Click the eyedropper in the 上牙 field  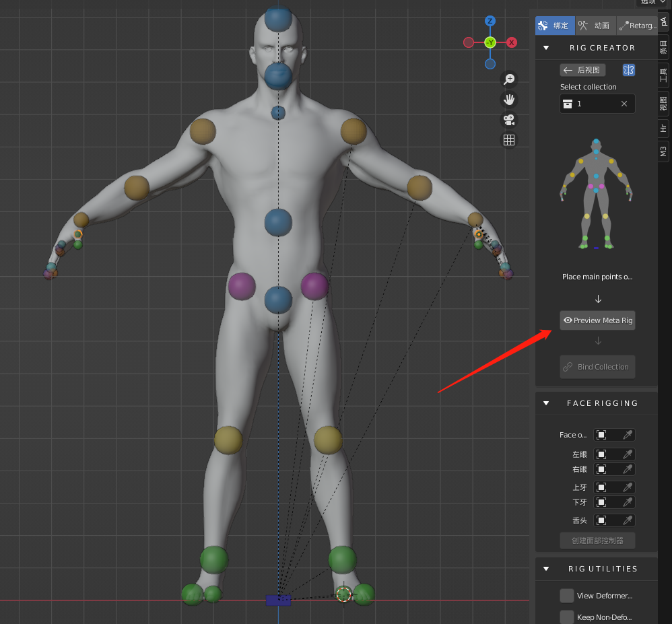pos(628,487)
